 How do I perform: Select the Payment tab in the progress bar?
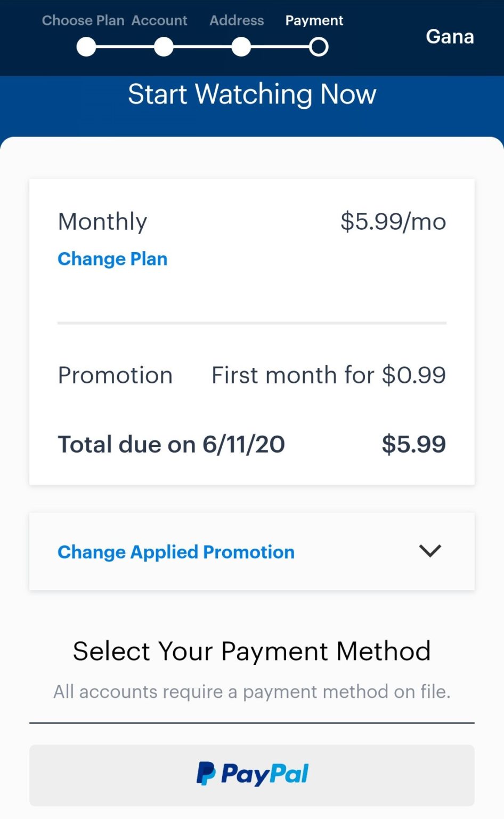coord(314,20)
